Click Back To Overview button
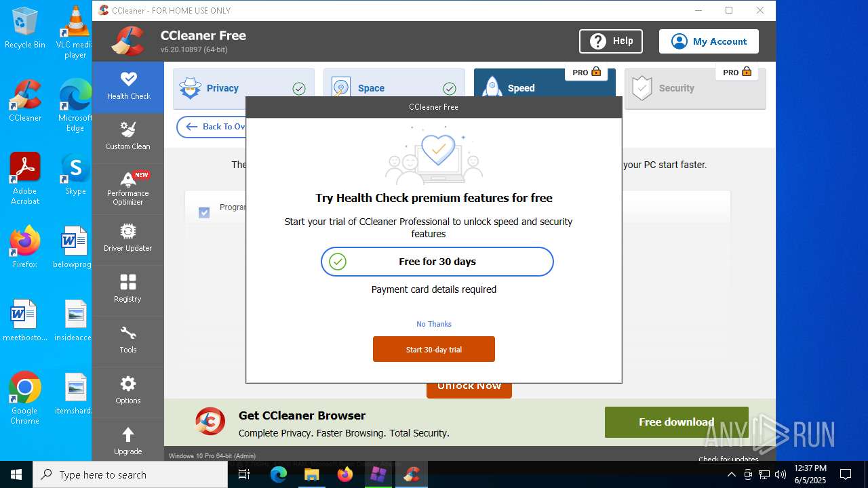The image size is (868, 488). (x=212, y=127)
